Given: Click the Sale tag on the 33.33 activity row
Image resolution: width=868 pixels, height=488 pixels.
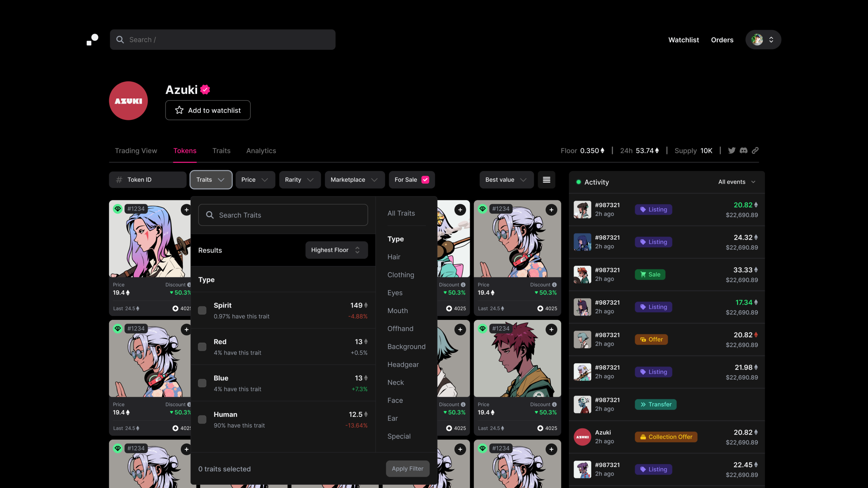Looking at the screenshot, I should [650, 274].
